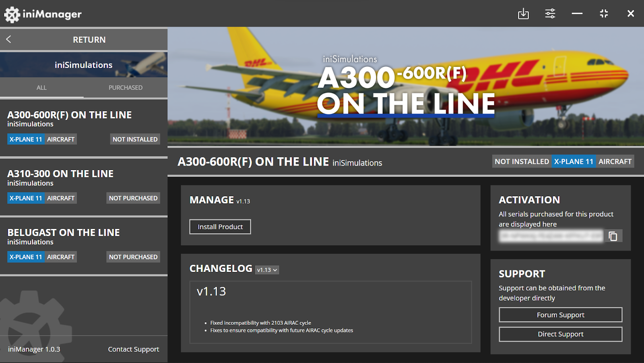Screen dimensions: 644x363
Task: Switch to the ALL products tab
Action: pos(41,87)
